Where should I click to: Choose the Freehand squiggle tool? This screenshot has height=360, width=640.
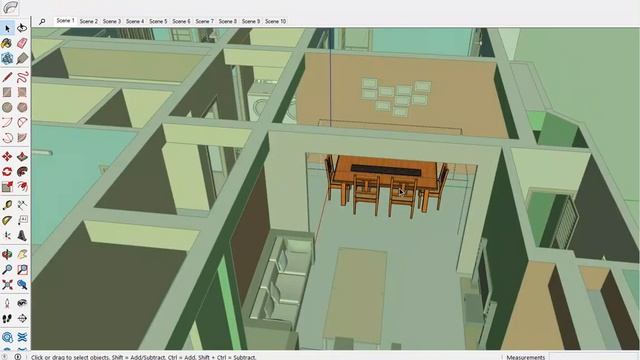point(22,77)
